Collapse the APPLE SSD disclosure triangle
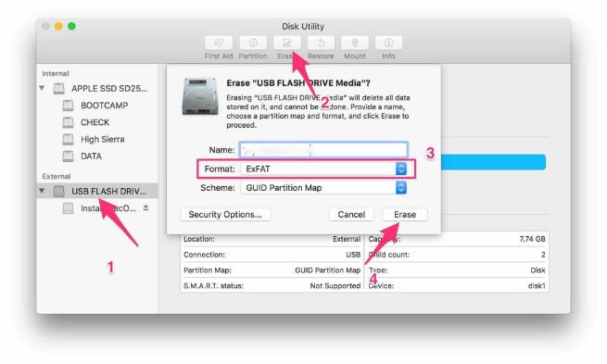The width and height of the screenshot is (607, 364). pyautogui.click(x=42, y=88)
